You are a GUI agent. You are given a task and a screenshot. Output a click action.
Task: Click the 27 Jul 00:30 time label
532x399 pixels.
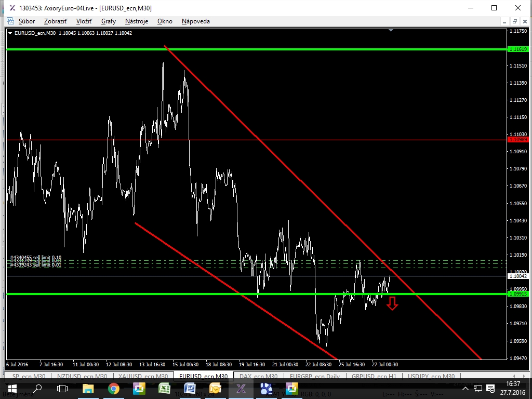point(385,364)
